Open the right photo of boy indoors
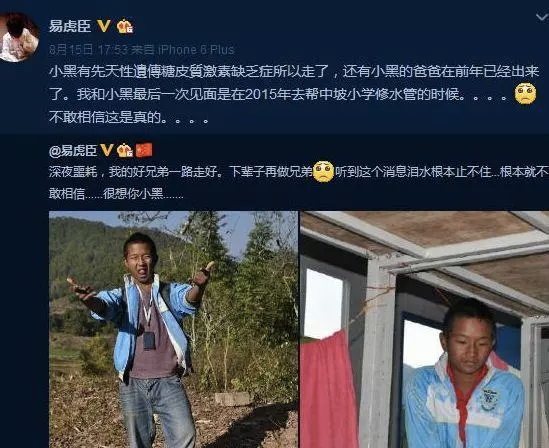 coord(425,329)
